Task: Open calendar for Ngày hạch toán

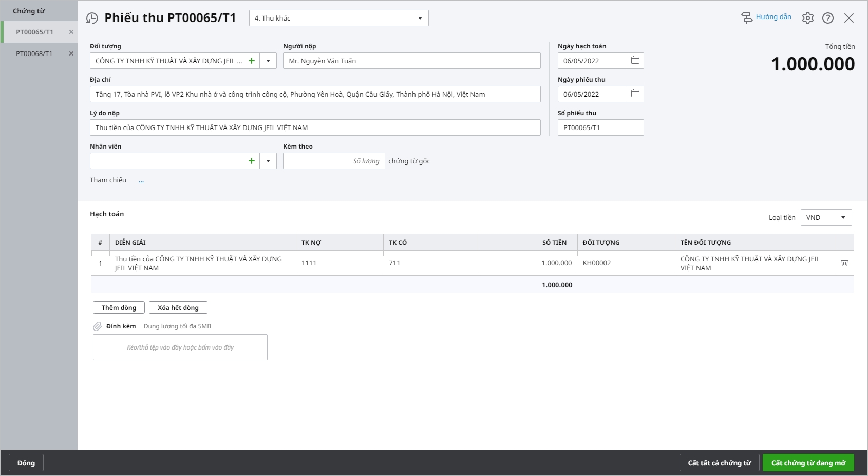Action: (x=635, y=60)
